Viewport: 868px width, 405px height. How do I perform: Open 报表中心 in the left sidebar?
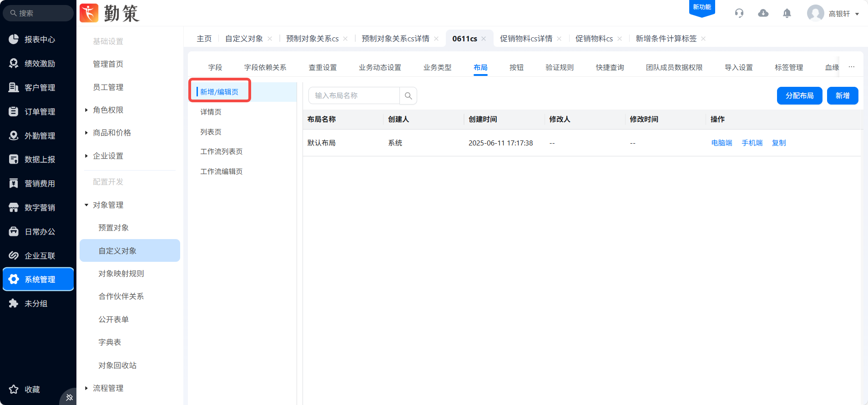(39, 40)
